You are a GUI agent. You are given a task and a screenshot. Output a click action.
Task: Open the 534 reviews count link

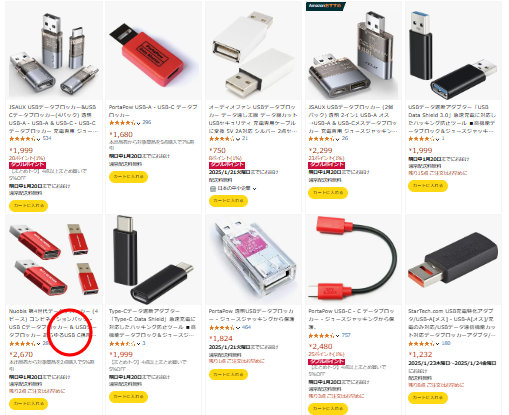(47, 138)
